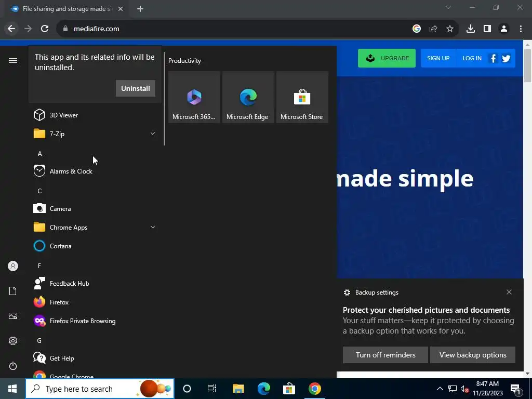Open Firefox Private Browsing
The height and width of the screenshot is (399, 532).
95,321
